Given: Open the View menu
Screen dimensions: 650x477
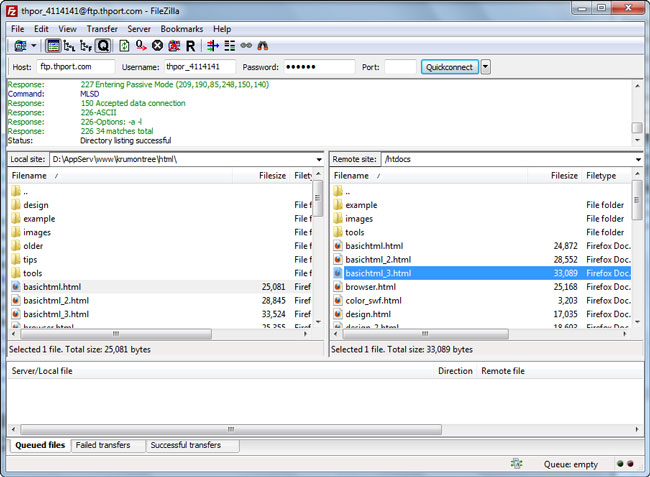Looking at the screenshot, I should 67,29.
